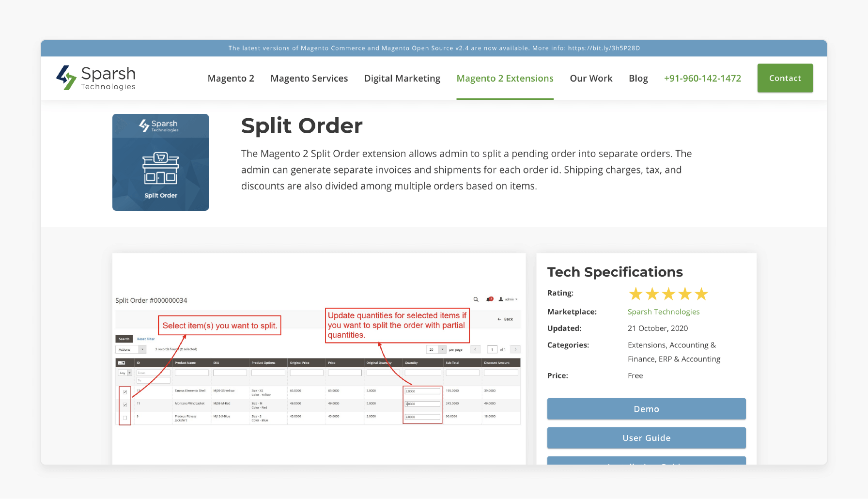Go to previous grid page arrow
This screenshot has width=868, height=499.
coord(476,349)
